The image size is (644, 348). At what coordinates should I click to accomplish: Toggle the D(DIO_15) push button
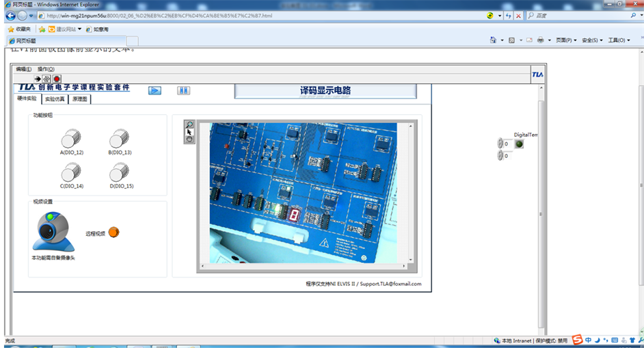(119, 172)
